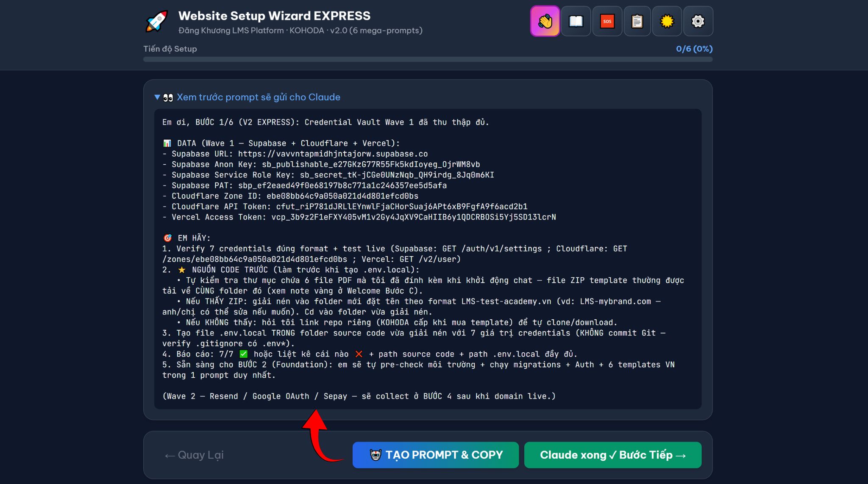Click 'Claude xong ✓ Bước Tiếp' button

tap(612, 455)
